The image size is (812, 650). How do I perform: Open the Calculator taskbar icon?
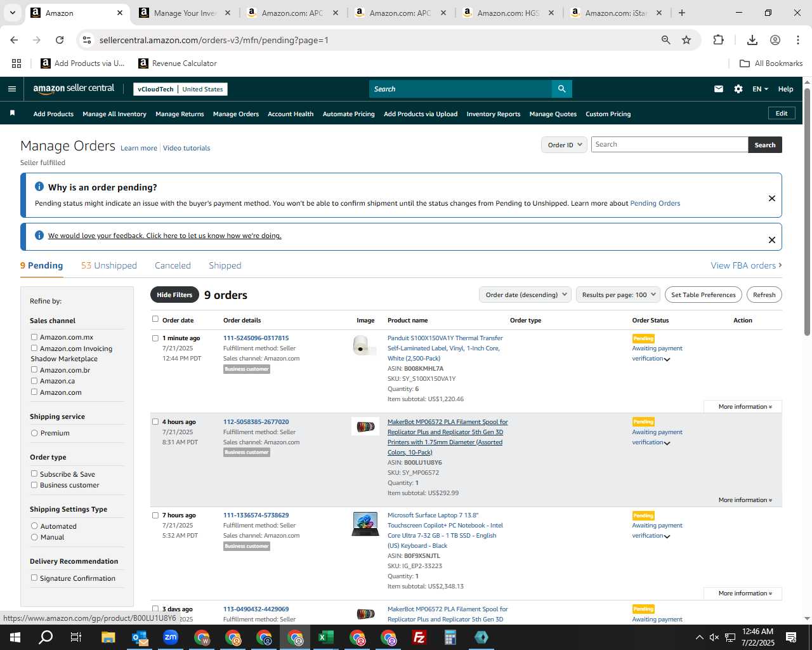450,637
